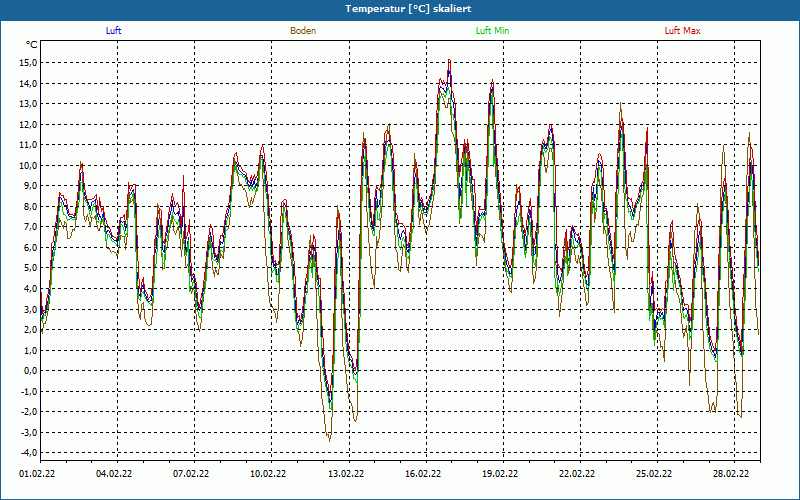Click the 4,0 y-axis label
The image size is (800, 500).
click(x=31, y=289)
